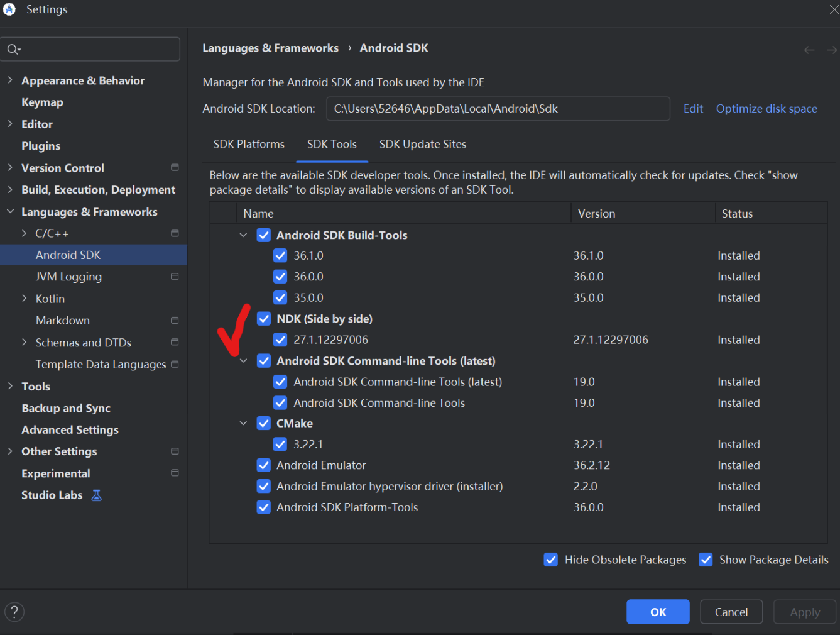Sort table by Name column header

[x=403, y=213]
